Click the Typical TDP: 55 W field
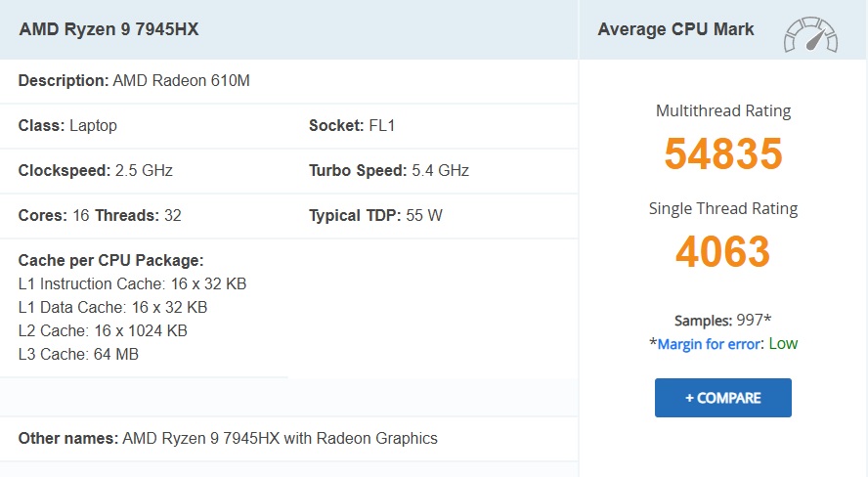868x477 pixels. [376, 215]
